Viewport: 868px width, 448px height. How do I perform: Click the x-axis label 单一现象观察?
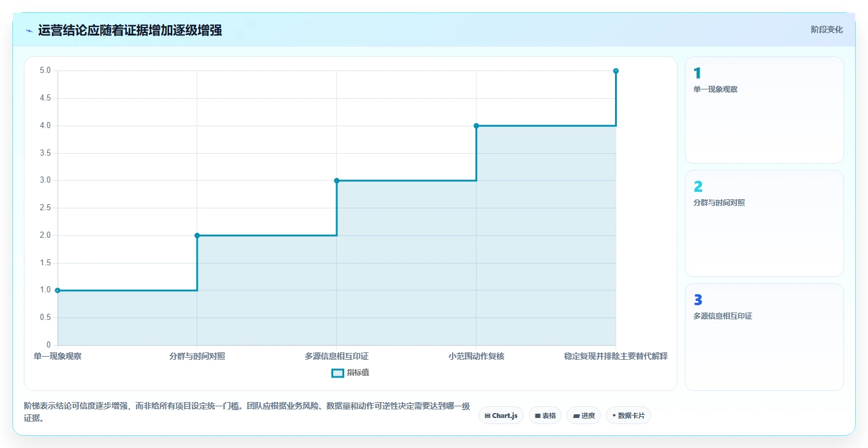[x=58, y=356]
